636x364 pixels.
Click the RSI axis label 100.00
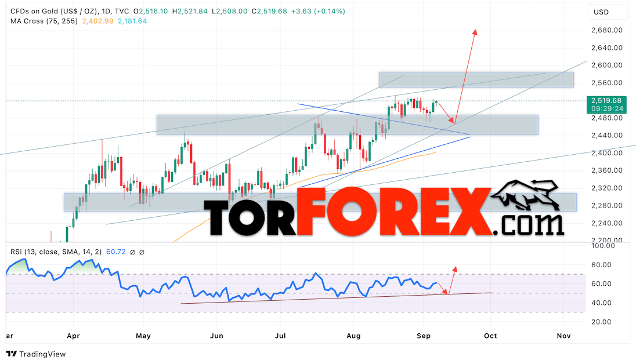(x=603, y=246)
